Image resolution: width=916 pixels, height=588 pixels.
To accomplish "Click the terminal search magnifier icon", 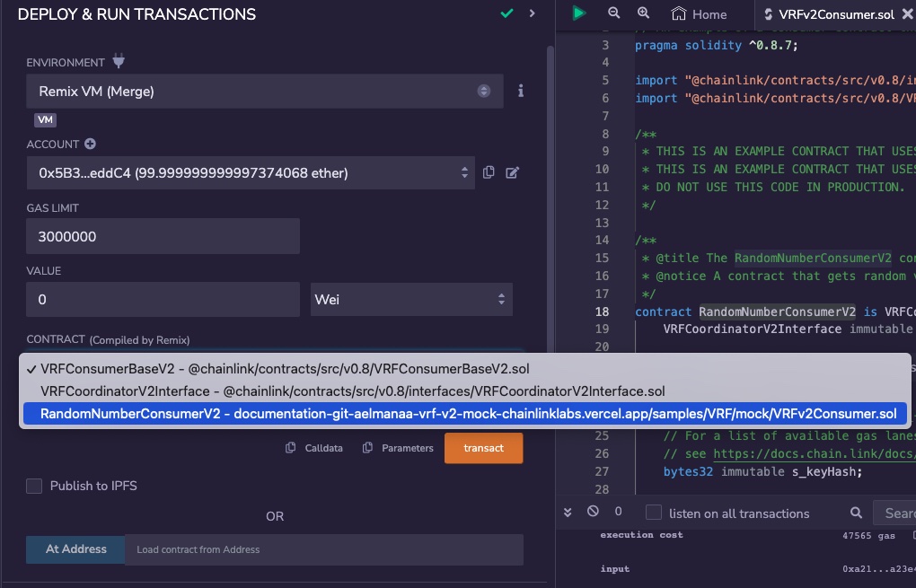I will click(857, 513).
